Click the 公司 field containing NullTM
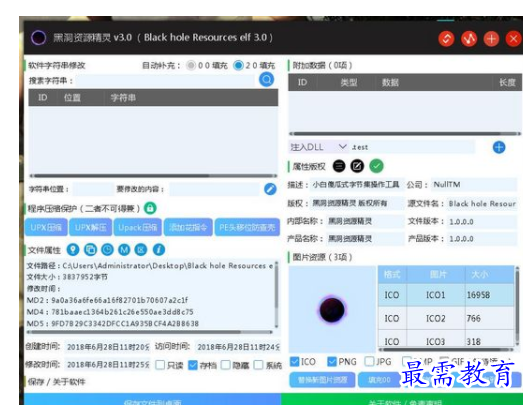 (473, 184)
